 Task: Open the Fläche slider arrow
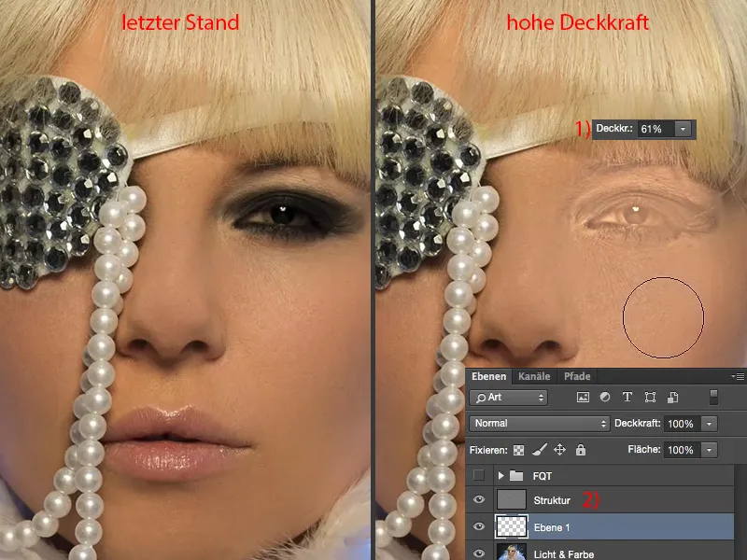709,450
